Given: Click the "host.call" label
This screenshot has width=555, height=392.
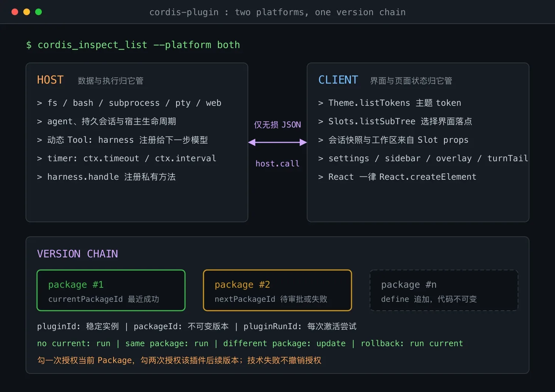Looking at the screenshot, I should 277,163.
